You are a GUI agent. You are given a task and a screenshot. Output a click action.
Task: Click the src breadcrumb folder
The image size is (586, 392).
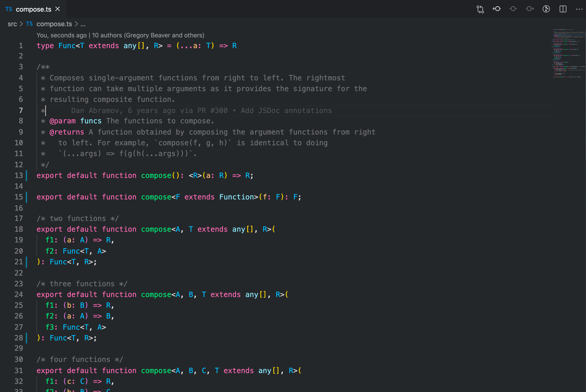12,24
